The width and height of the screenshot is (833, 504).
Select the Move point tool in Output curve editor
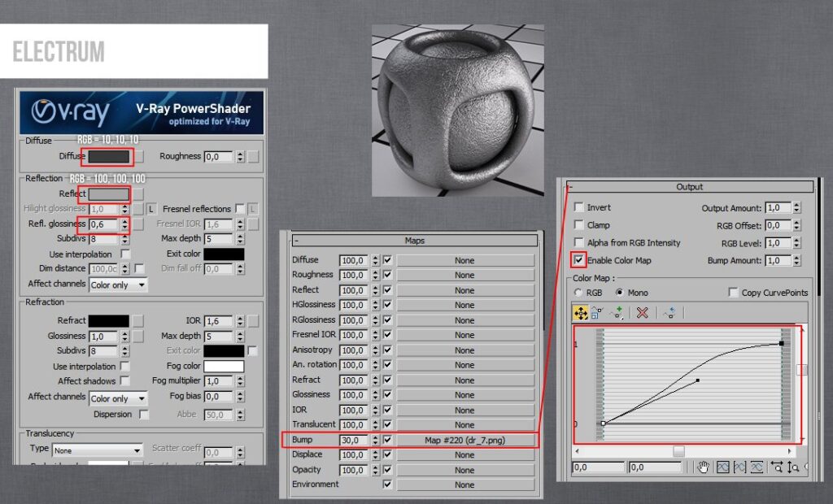point(581,311)
